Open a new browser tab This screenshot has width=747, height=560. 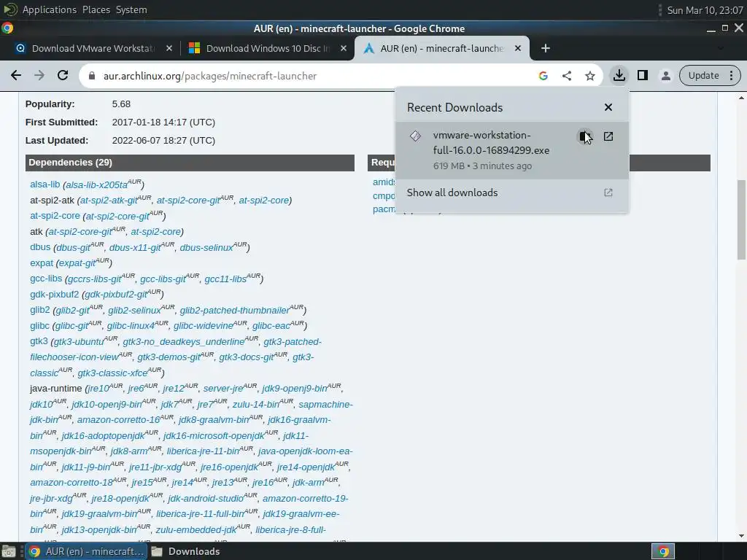(x=546, y=48)
